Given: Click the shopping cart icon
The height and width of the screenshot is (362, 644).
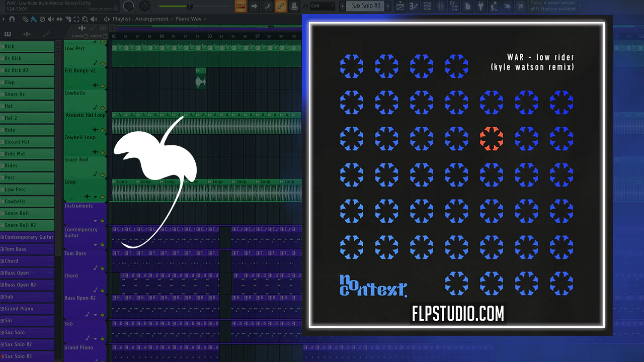Looking at the screenshot, I should (520, 6).
